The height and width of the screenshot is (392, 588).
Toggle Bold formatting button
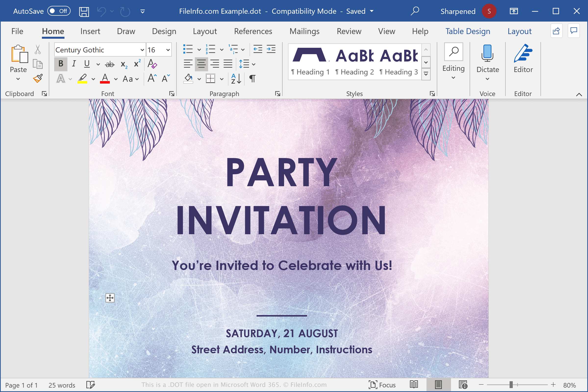pos(61,64)
